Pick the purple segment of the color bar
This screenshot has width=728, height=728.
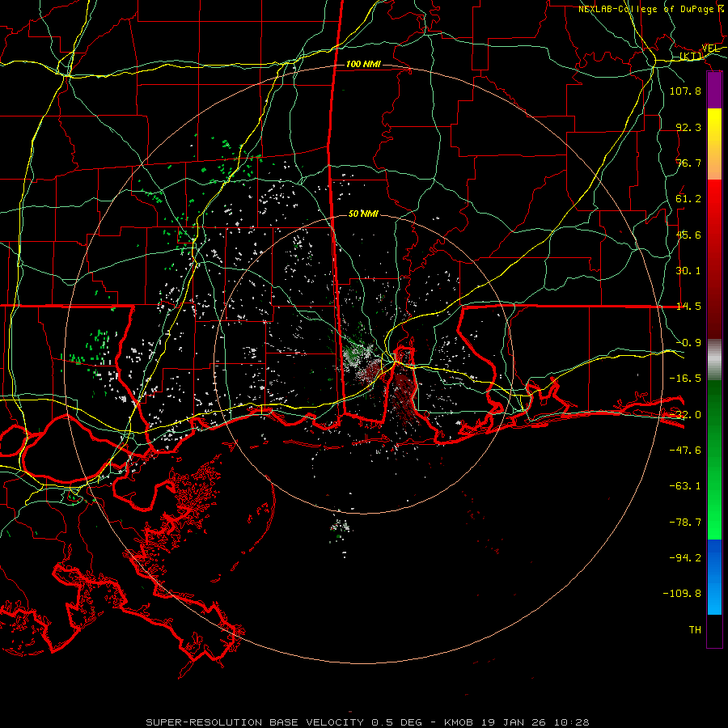(x=714, y=91)
